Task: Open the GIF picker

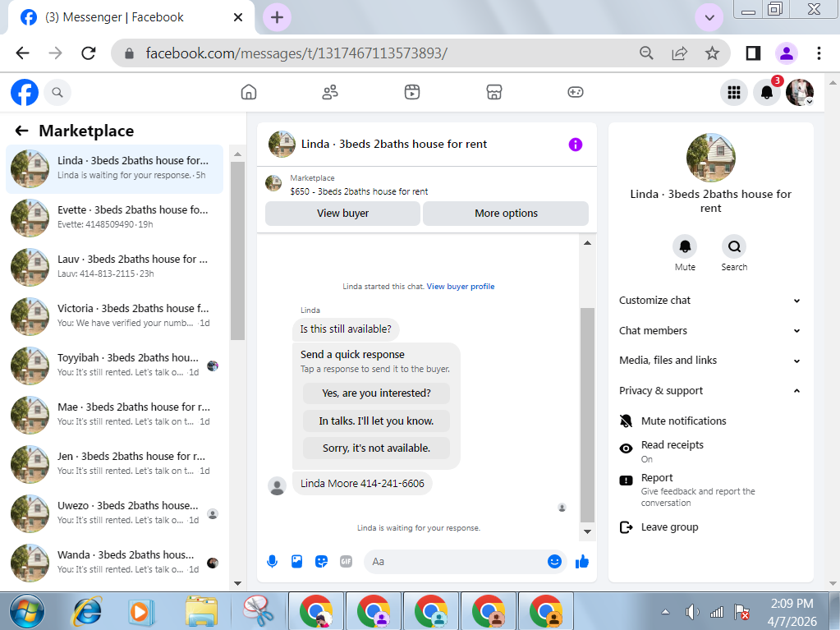Action: [346, 562]
